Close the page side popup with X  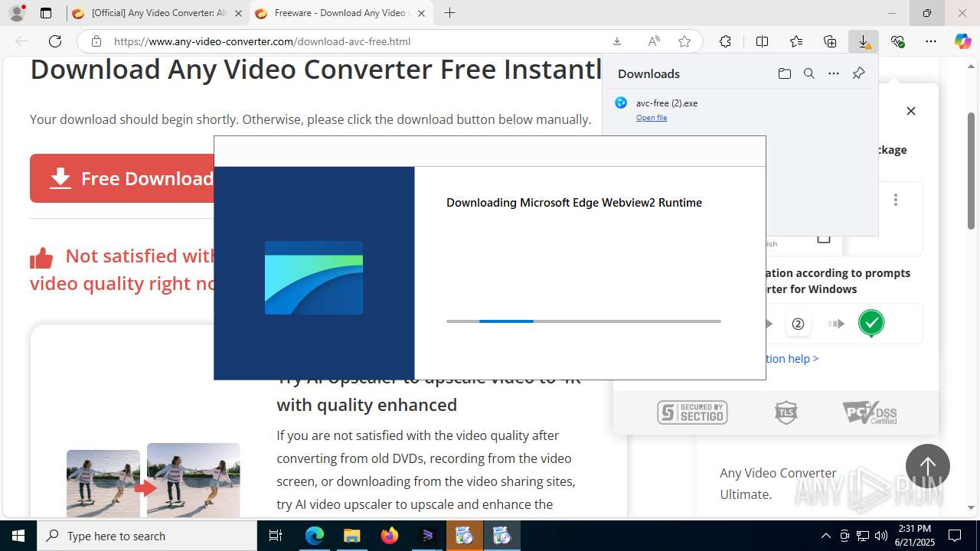point(911,111)
